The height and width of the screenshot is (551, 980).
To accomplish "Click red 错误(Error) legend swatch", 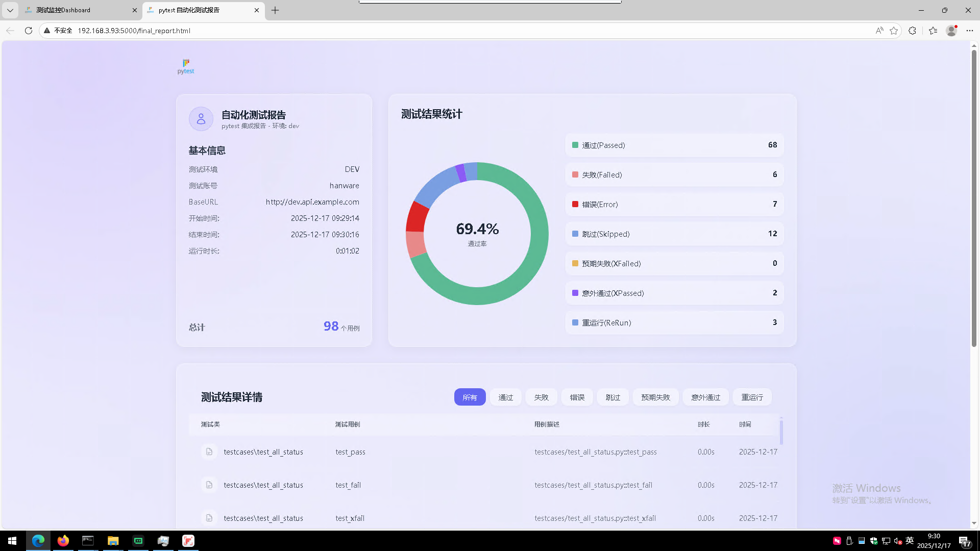I will (x=575, y=205).
